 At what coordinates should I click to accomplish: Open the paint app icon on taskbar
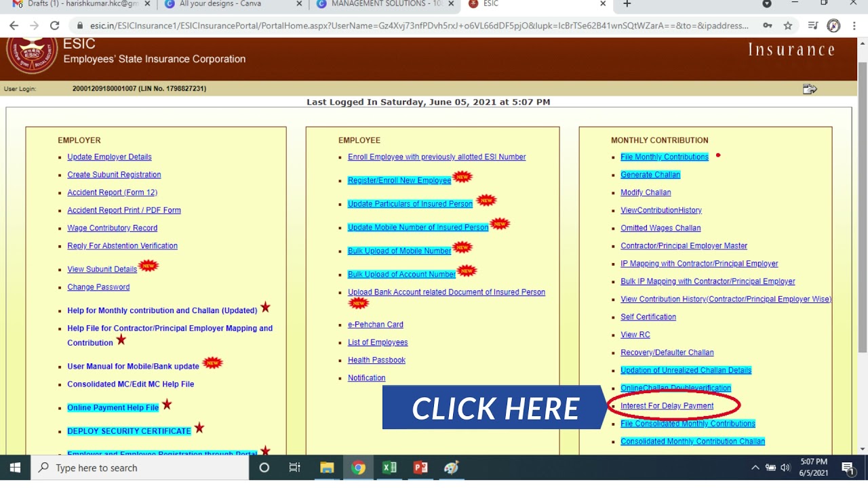click(x=452, y=468)
